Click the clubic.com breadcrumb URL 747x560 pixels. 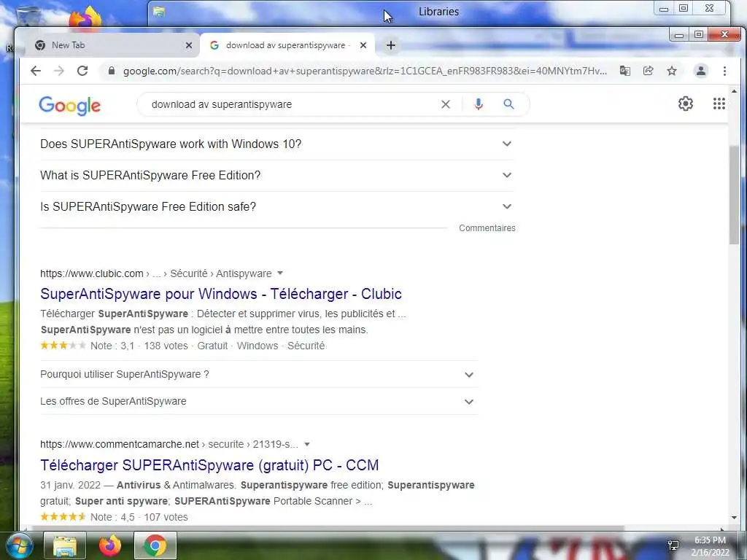point(156,273)
